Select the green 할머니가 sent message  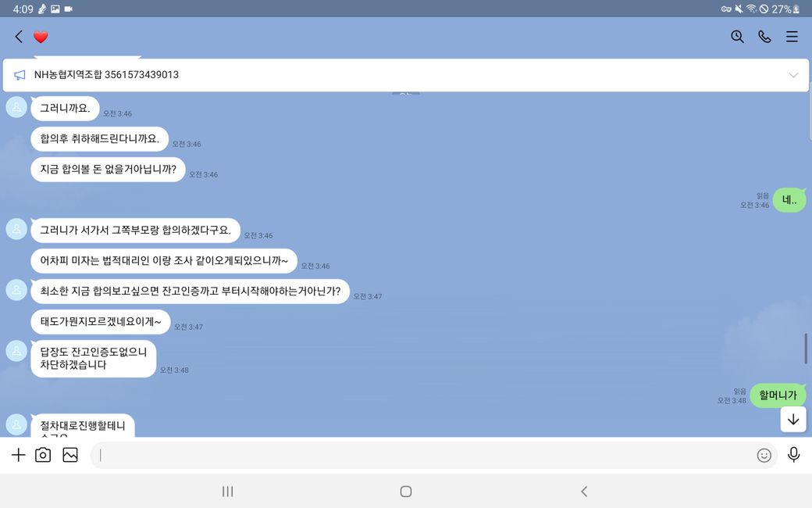pyautogui.click(x=778, y=395)
